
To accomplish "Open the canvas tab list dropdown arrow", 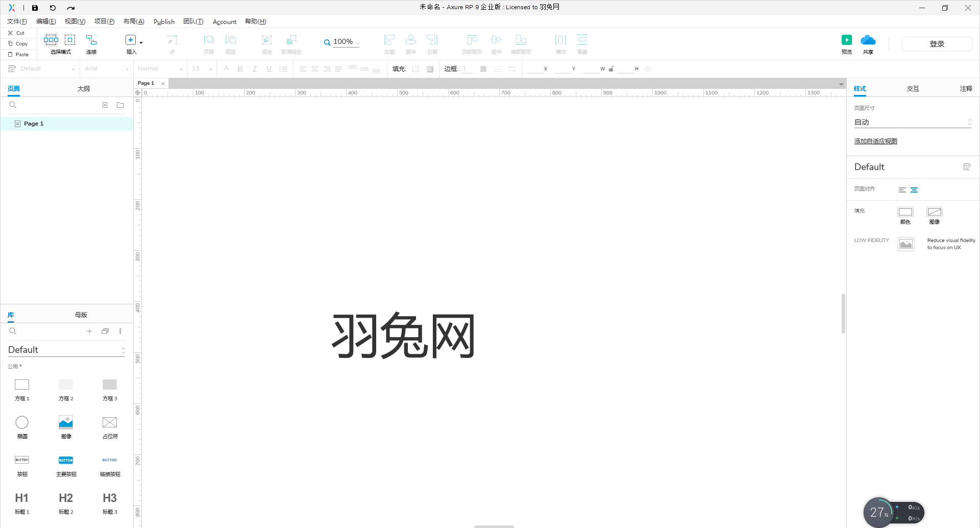I will 841,84.
